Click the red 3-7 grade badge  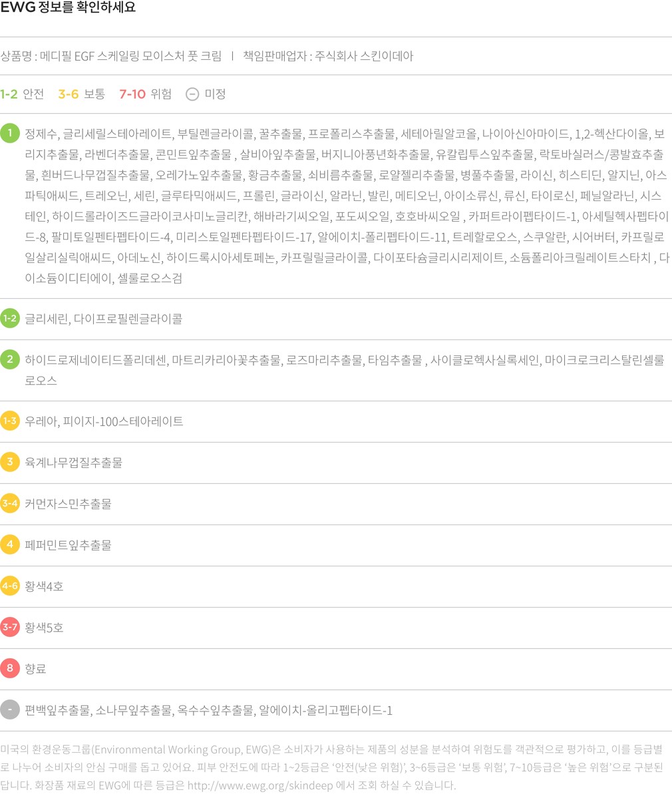[x=10, y=627]
